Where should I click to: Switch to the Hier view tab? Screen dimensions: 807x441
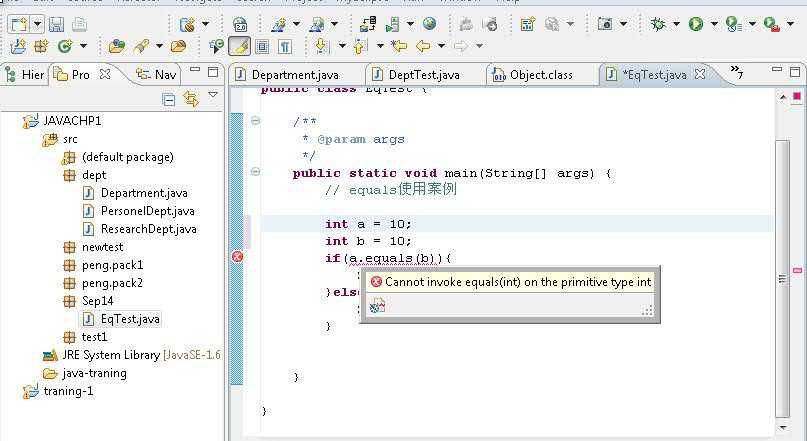point(25,75)
